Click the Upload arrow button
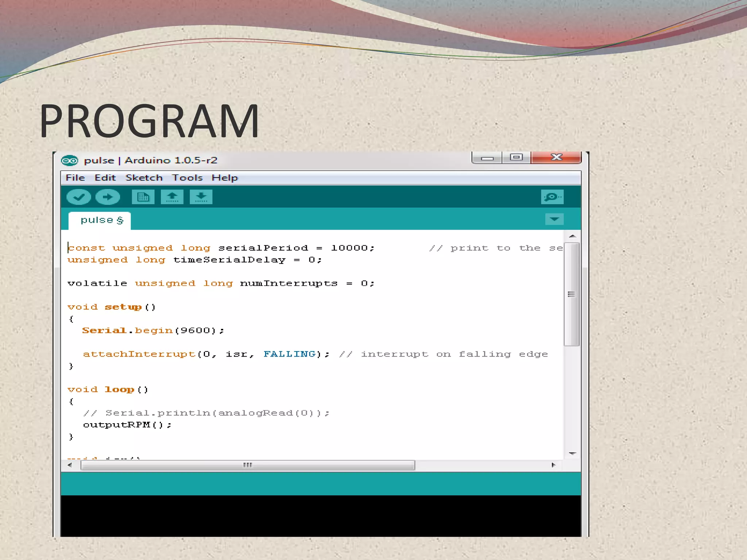 click(108, 197)
